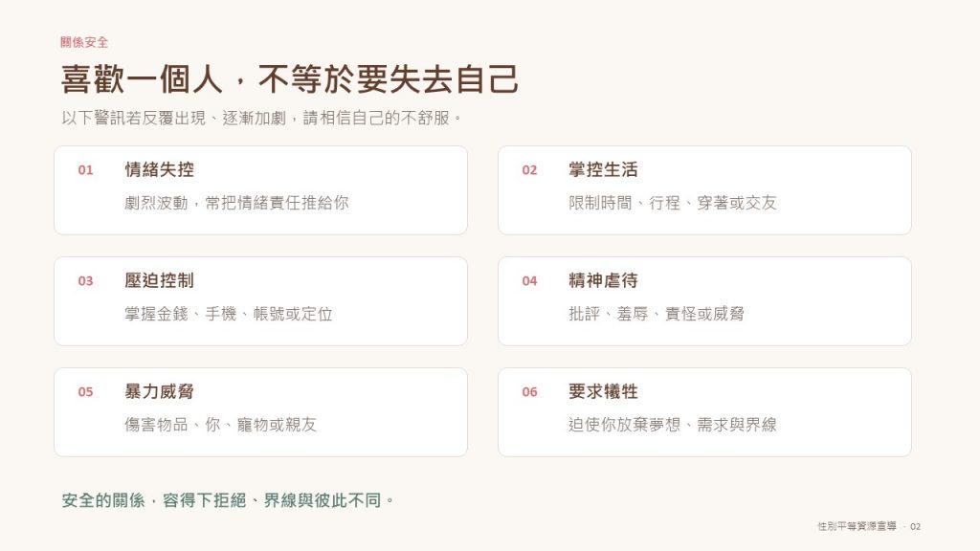The height and width of the screenshot is (551, 980).
Task: Click the green closing sentence 安全的關係
Action: point(228,500)
